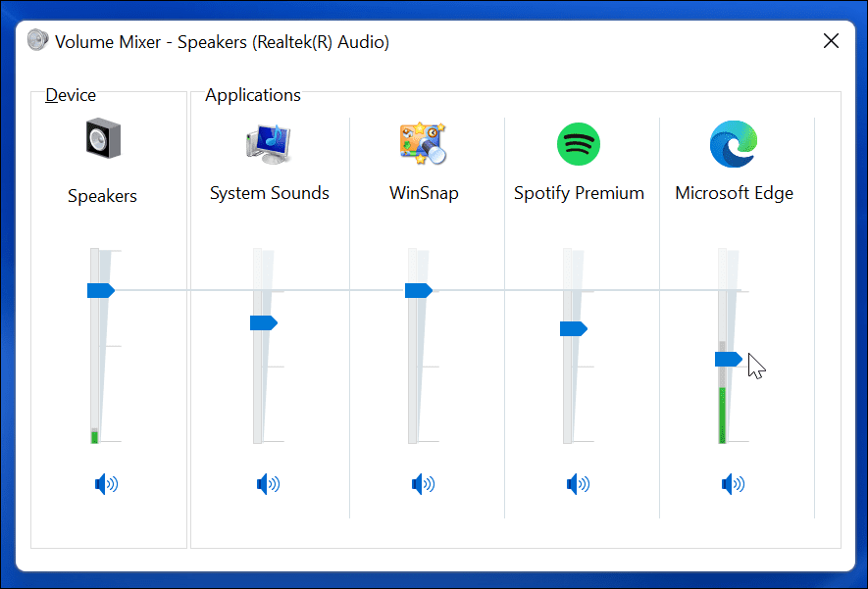868x589 pixels.
Task: Click the Microsoft Edge app icon
Action: [x=734, y=144]
